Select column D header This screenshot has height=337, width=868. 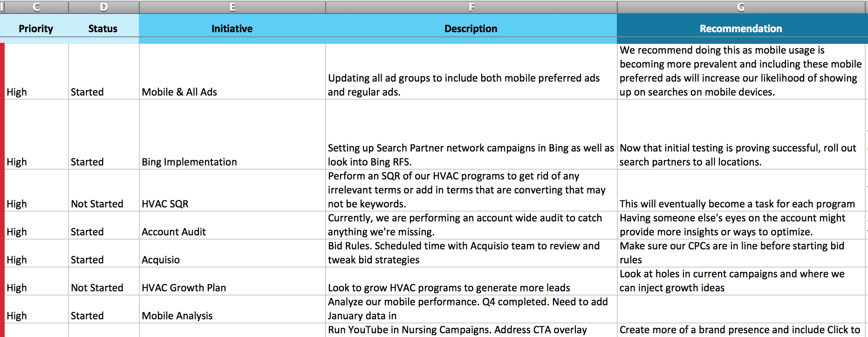[x=104, y=7]
